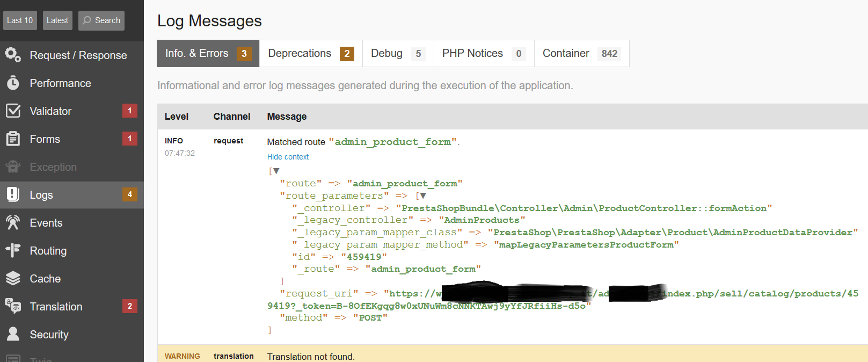Click the "459419" id value
The height and width of the screenshot is (362, 868).
point(364,257)
